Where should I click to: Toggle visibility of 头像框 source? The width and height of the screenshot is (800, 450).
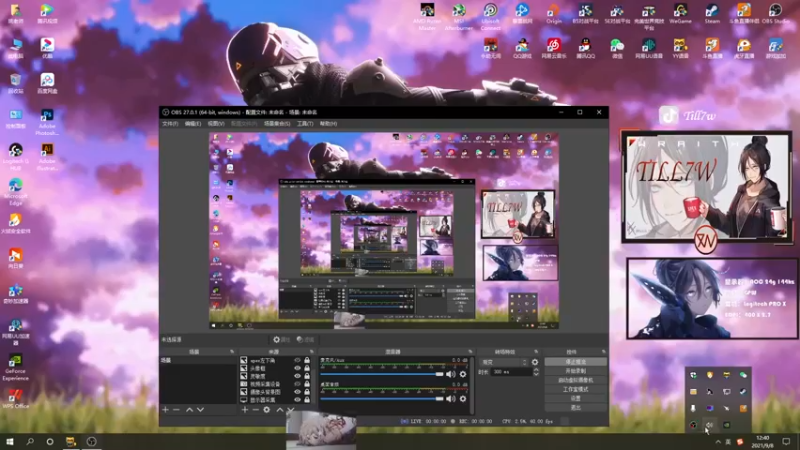tap(297, 368)
